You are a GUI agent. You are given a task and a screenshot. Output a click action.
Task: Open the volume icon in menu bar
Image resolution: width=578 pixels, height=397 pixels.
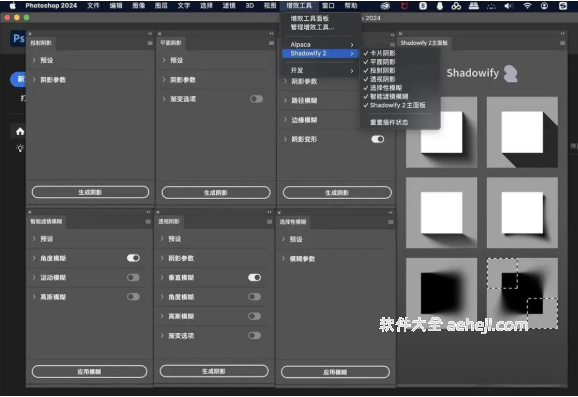[x=509, y=6]
